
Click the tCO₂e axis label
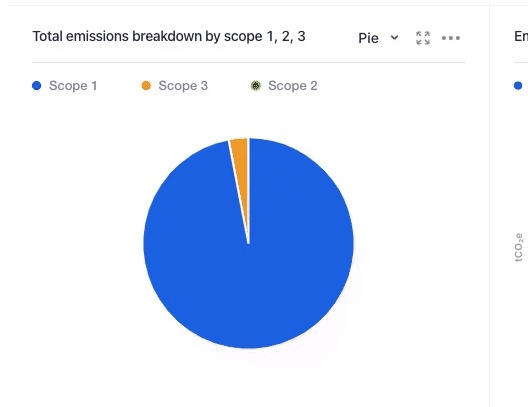519,247
